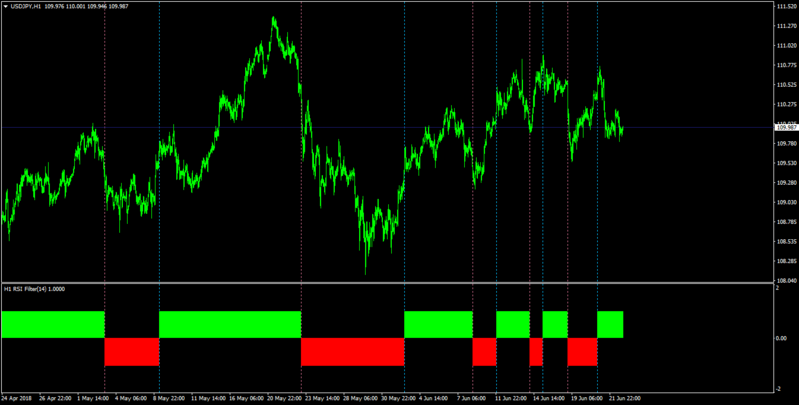Click the 110.525 price axis label
Viewport: 799px width, 405px height.
786,85
